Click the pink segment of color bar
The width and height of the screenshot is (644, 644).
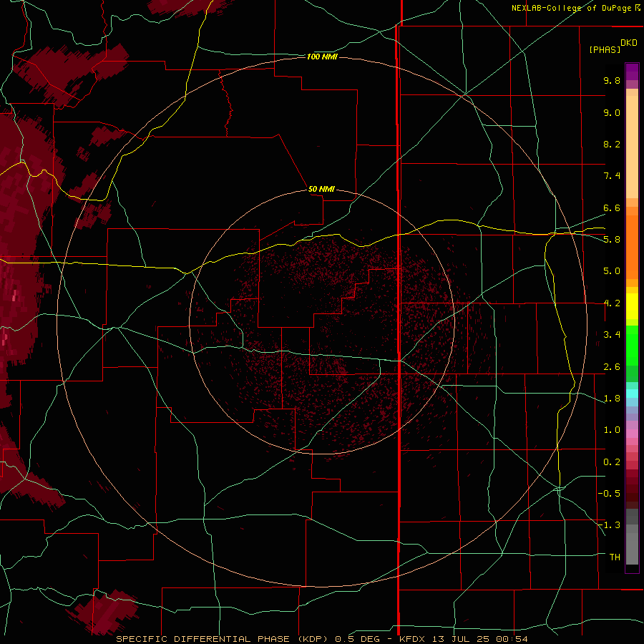[632, 434]
